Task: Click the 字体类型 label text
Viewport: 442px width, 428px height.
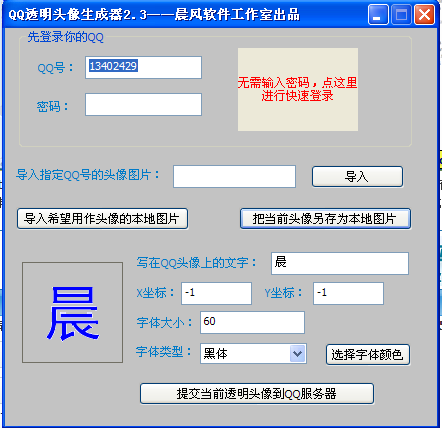Action: point(164,352)
